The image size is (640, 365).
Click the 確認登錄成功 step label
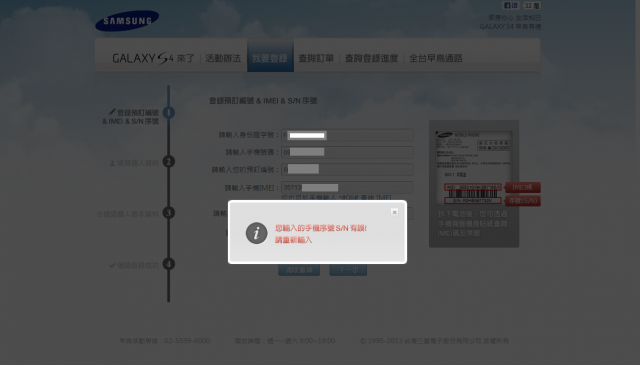[x=138, y=265]
